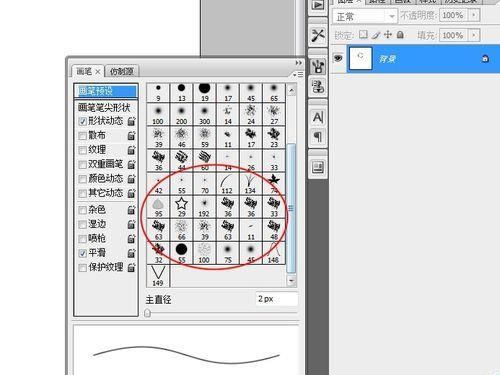Toggle the lock icon beside 平滑
This screenshot has width=500, height=375.
[x=132, y=253]
